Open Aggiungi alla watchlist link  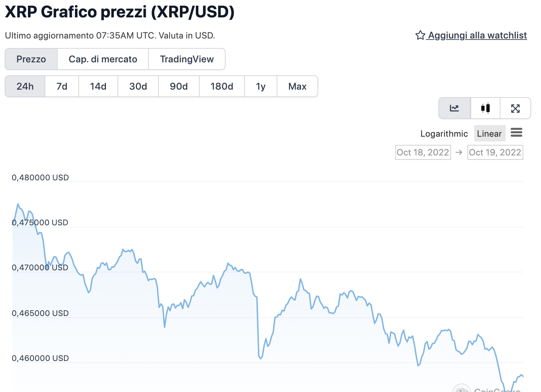click(x=477, y=35)
